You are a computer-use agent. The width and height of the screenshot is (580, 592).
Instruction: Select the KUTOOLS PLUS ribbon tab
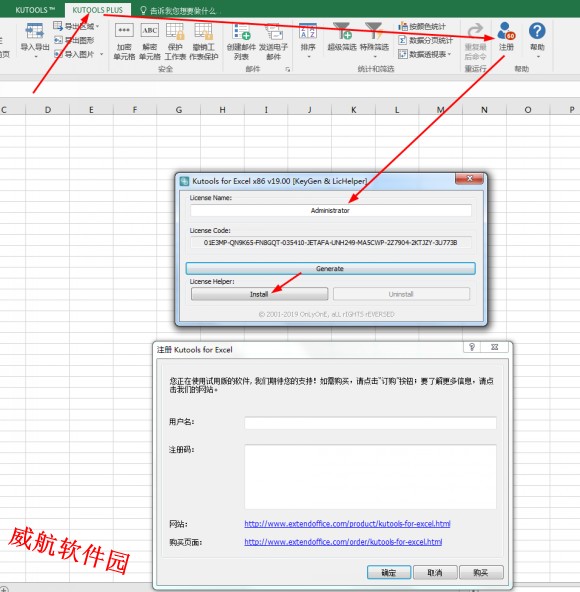(97, 10)
